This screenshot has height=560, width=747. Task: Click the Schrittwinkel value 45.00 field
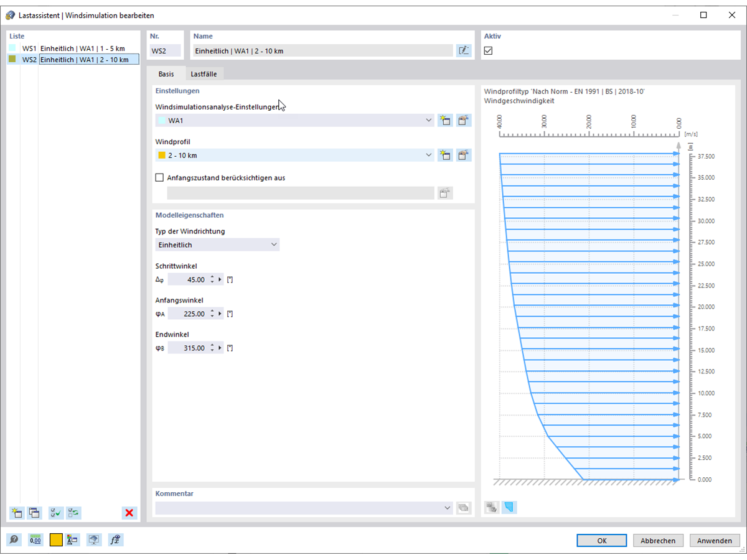click(x=188, y=280)
